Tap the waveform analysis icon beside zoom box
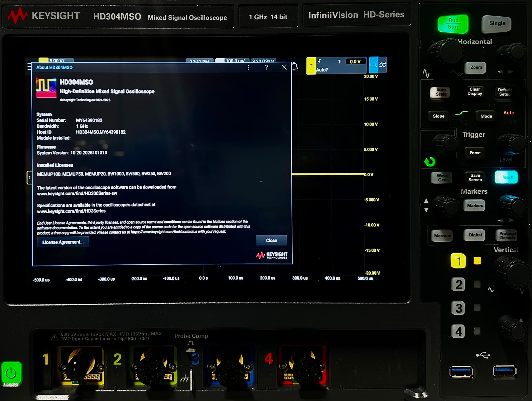Image resolution: width=532 pixels, height=401 pixels. pyautogui.click(x=383, y=65)
